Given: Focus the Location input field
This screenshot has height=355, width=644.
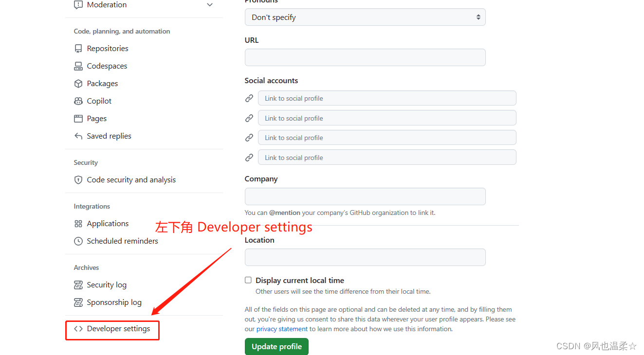Looking at the screenshot, I should pyautogui.click(x=365, y=257).
